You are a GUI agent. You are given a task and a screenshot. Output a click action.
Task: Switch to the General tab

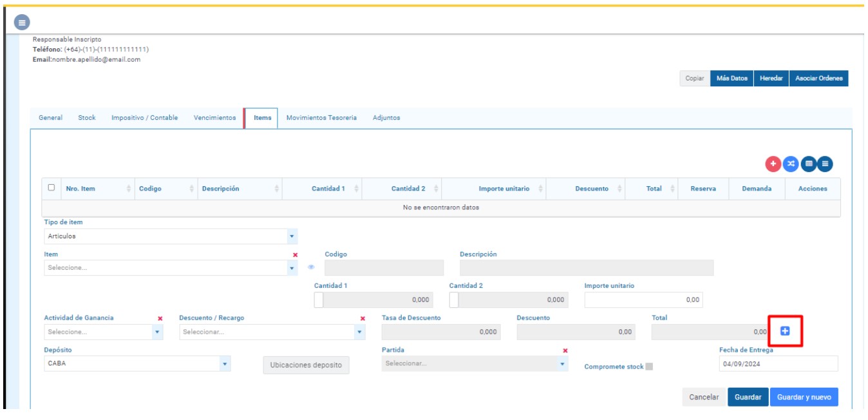[50, 118]
